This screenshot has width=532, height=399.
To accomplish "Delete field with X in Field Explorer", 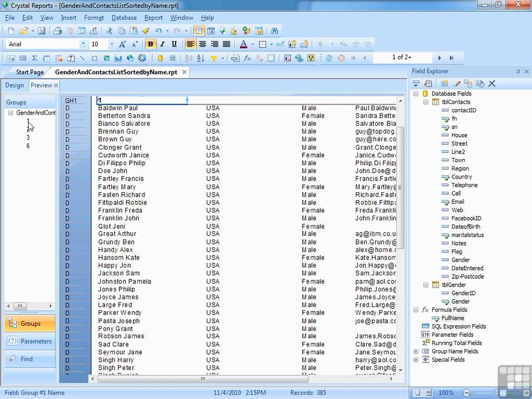I will tap(492, 83).
